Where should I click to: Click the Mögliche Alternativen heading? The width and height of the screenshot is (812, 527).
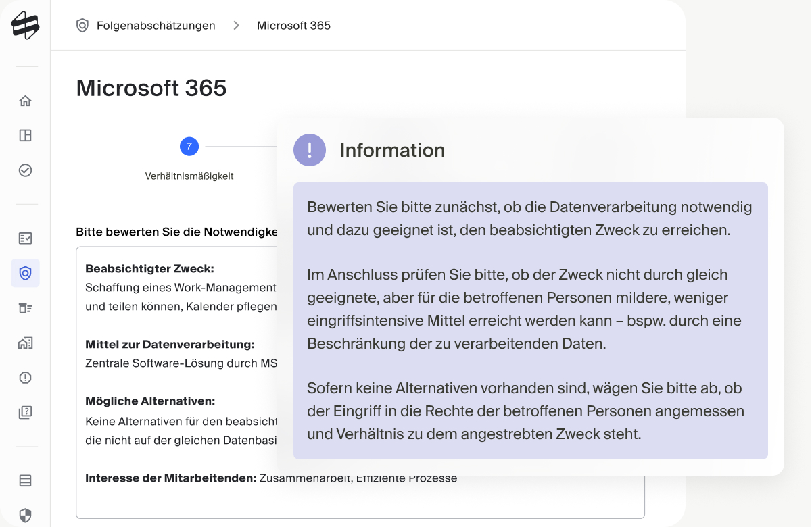tap(150, 401)
